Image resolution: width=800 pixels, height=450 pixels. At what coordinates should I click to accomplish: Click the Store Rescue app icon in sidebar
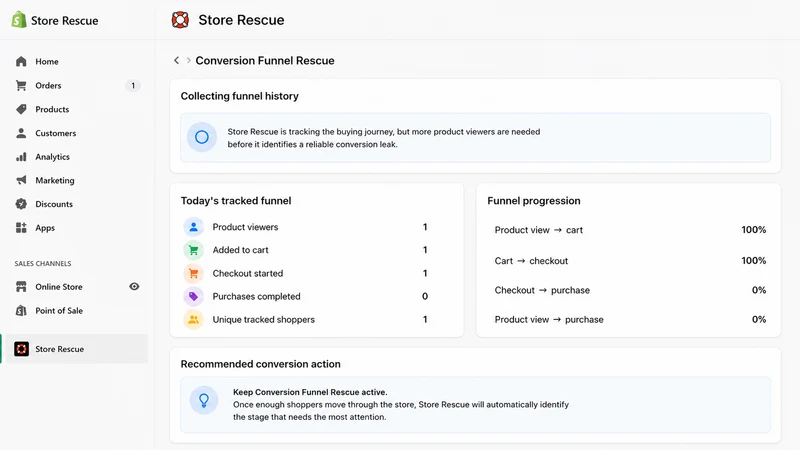coord(21,349)
